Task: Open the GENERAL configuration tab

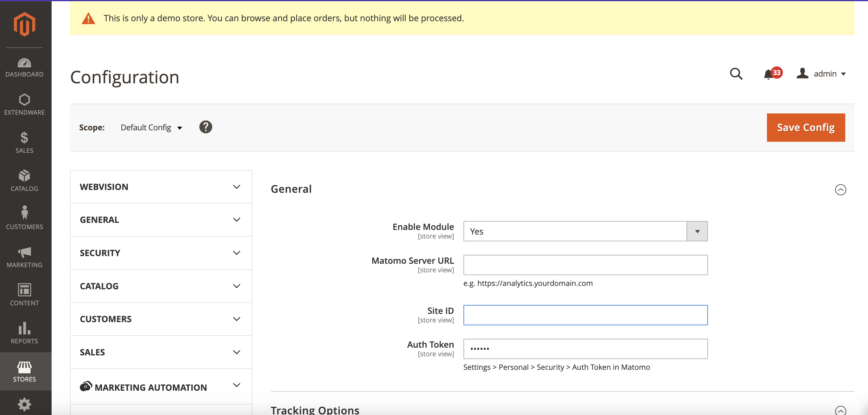Action: 161,219
